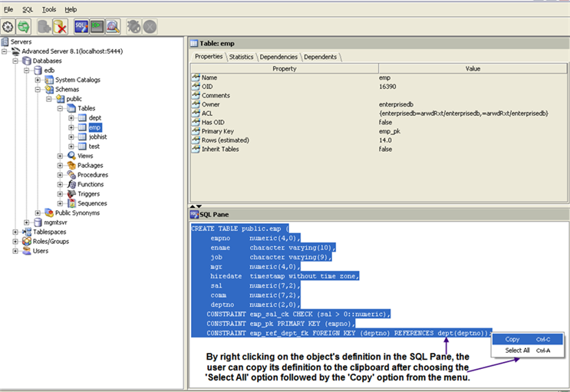The width and height of the screenshot is (570, 392).
Task: Expand the Views node in tree
Action: click(x=61, y=156)
